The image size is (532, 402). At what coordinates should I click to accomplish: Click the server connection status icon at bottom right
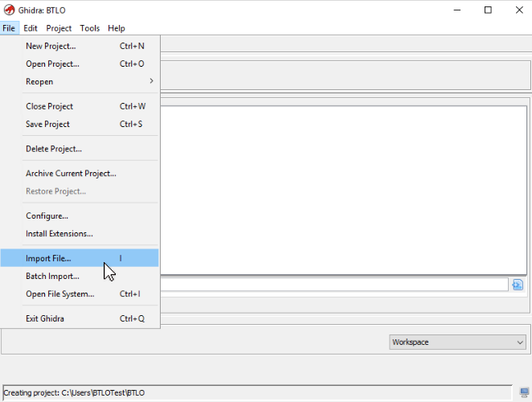pyautogui.click(x=525, y=393)
